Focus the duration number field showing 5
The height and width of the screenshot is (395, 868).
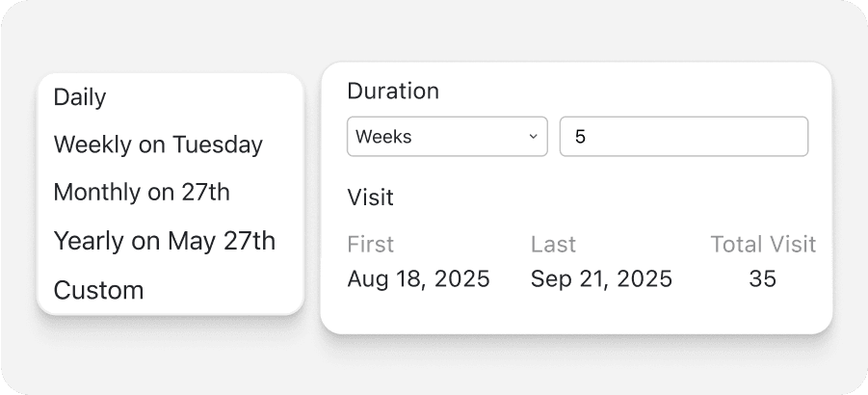point(683,137)
